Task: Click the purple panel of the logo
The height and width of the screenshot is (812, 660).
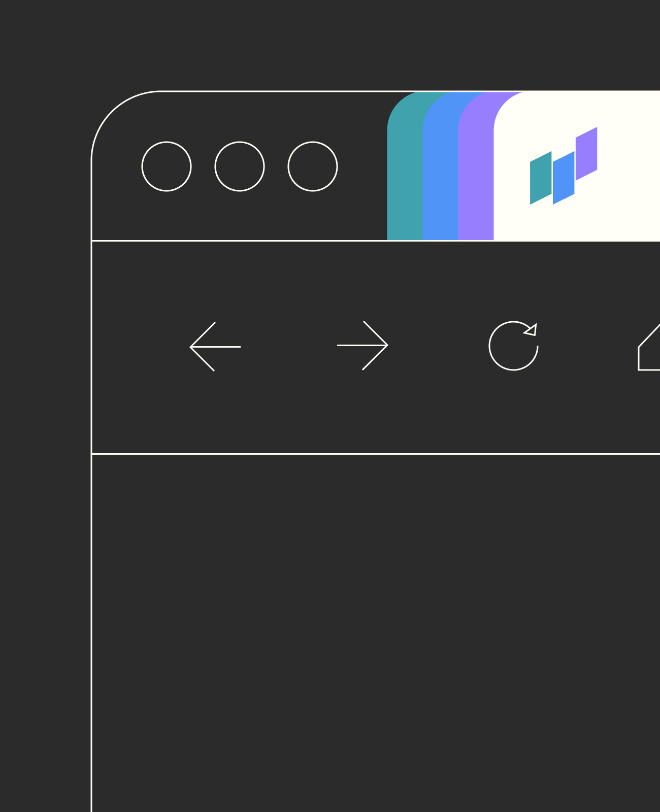Action: point(586,154)
